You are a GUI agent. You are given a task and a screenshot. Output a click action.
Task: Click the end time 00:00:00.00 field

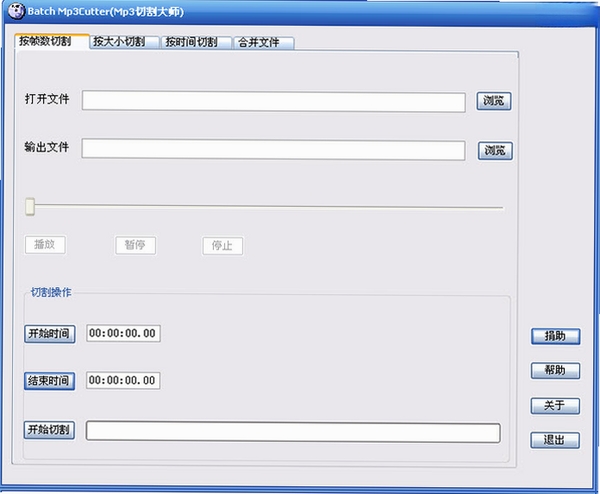pyautogui.click(x=123, y=380)
